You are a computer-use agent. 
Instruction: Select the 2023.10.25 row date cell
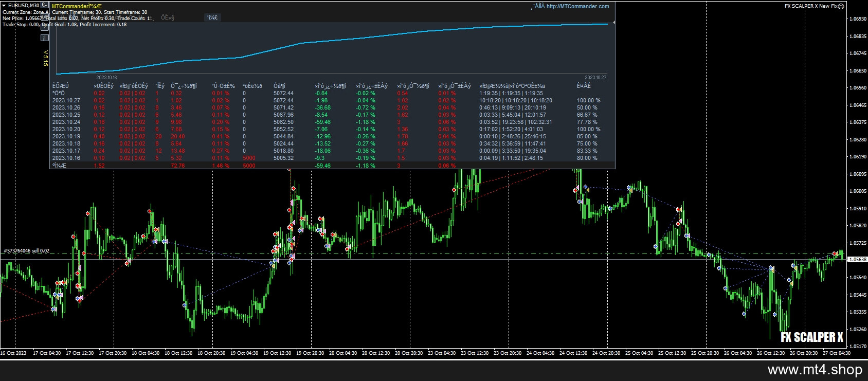(66, 115)
